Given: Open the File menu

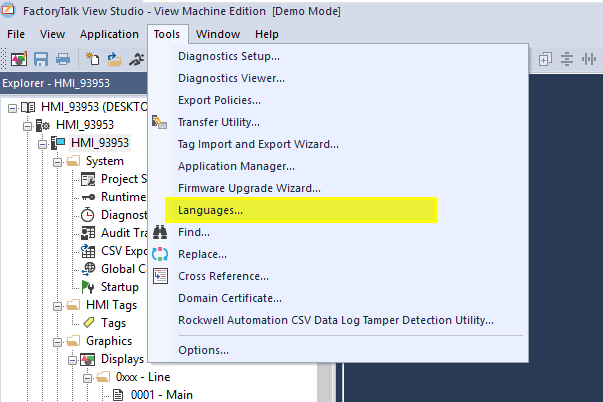Looking at the screenshot, I should pyautogui.click(x=16, y=34).
